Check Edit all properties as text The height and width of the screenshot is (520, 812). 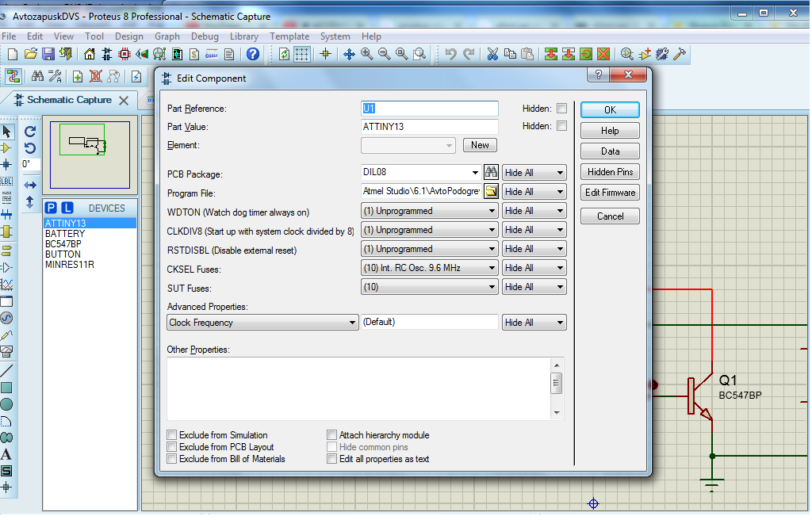click(332, 458)
